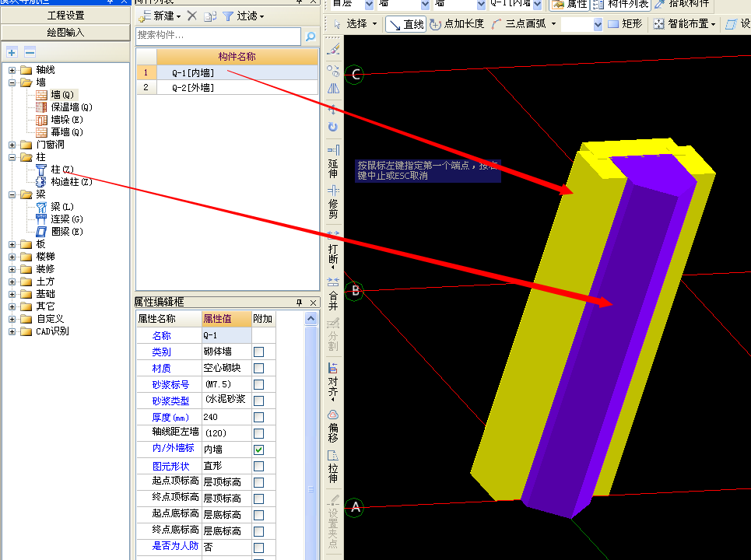Toggle the 砂浆标号 row 附加 checkbox

(258, 384)
